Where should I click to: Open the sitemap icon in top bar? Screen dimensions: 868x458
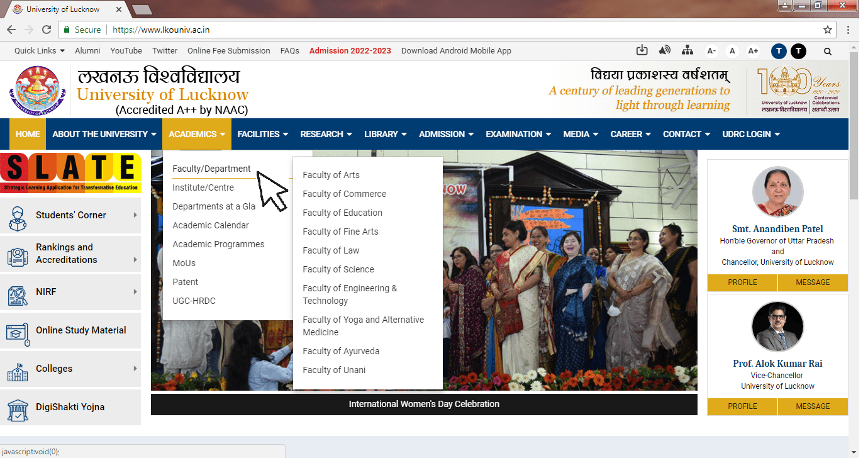click(x=687, y=50)
